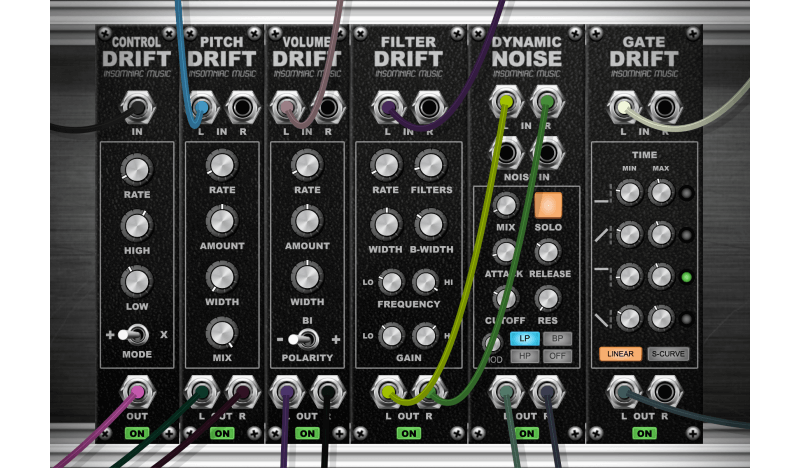Toggle Gate Drift ON button
The width and height of the screenshot is (800, 468).
coord(644,433)
